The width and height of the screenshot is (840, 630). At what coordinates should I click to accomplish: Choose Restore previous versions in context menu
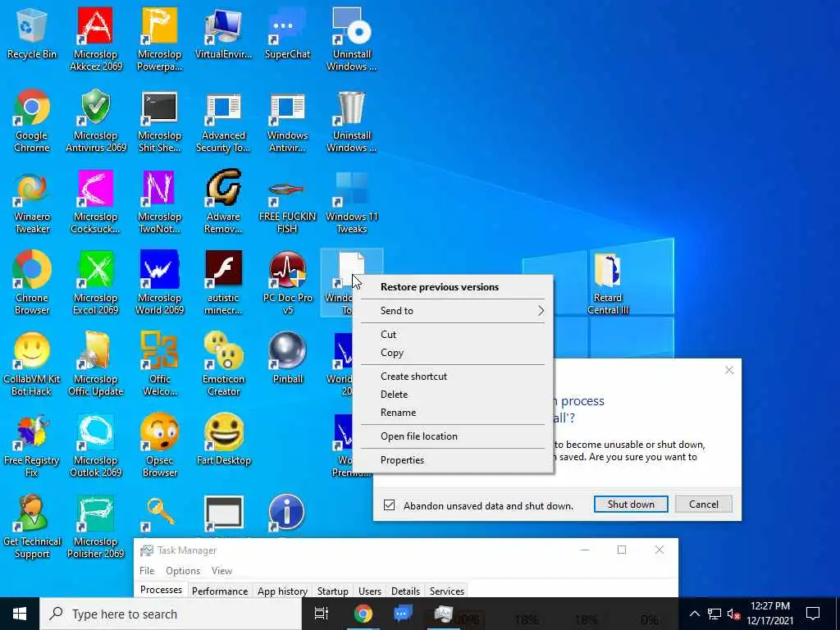pyautogui.click(x=453, y=287)
